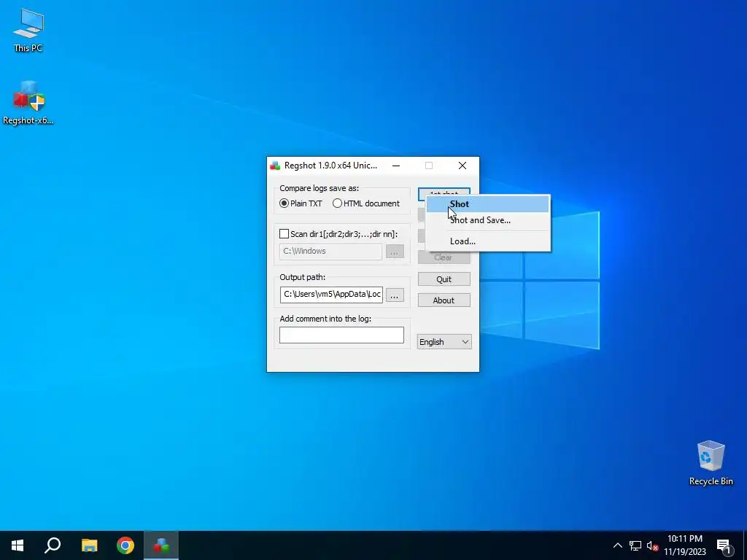Show hidden tray icons chevron

coord(617,545)
